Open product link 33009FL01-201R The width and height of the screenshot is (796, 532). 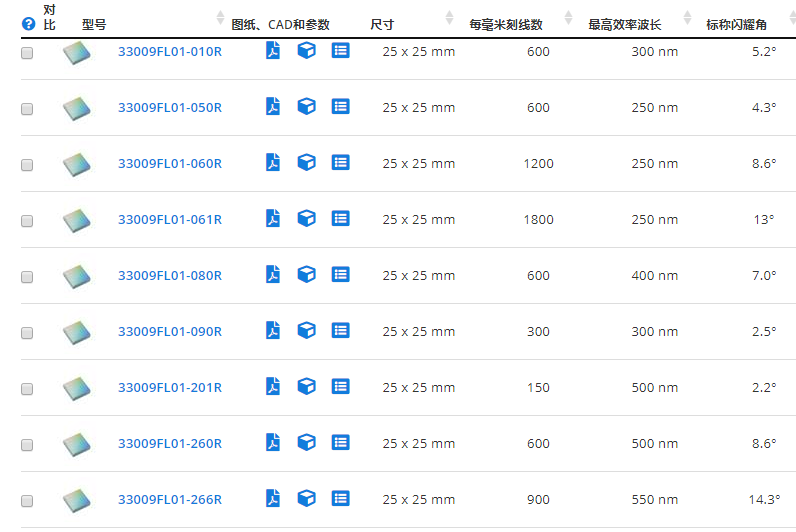point(170,387)
